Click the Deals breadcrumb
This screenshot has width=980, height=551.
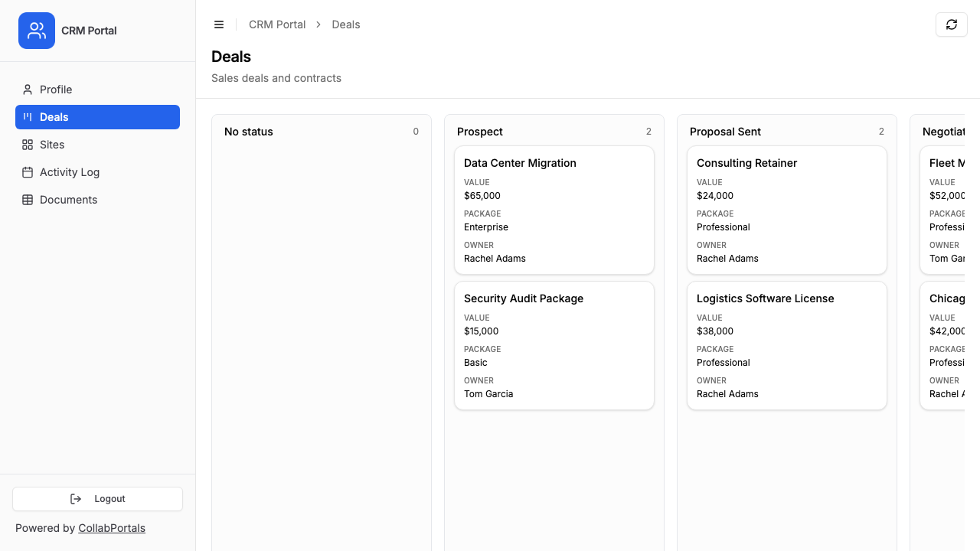[346, 24]
